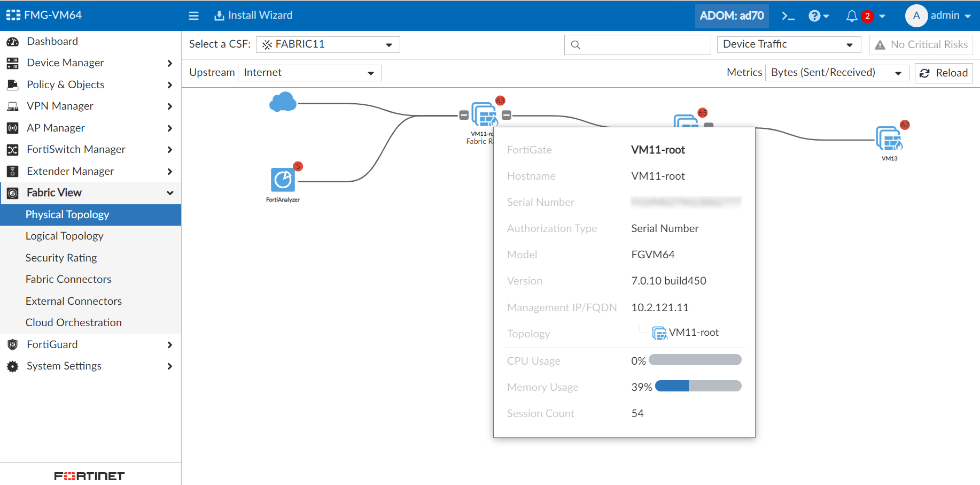Click the topology search field
The height and width of the screenshot is (485, 980).
coord(637,44)
